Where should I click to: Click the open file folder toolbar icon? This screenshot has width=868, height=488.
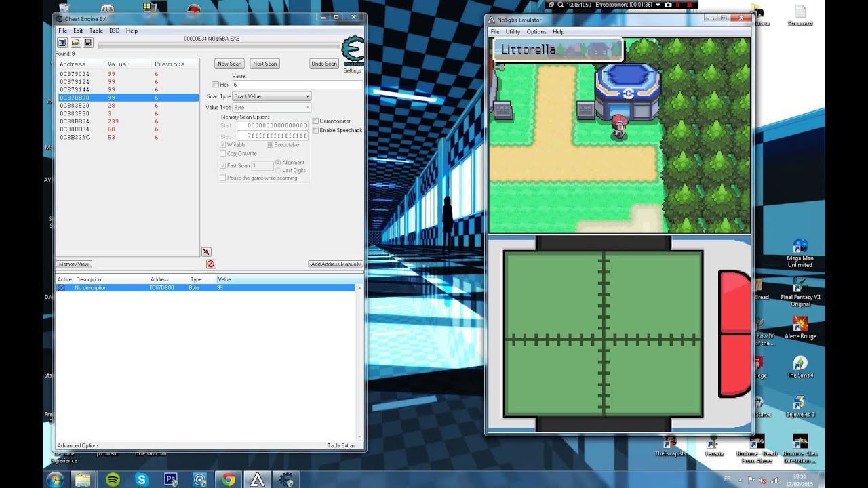(x=75, y=43)
